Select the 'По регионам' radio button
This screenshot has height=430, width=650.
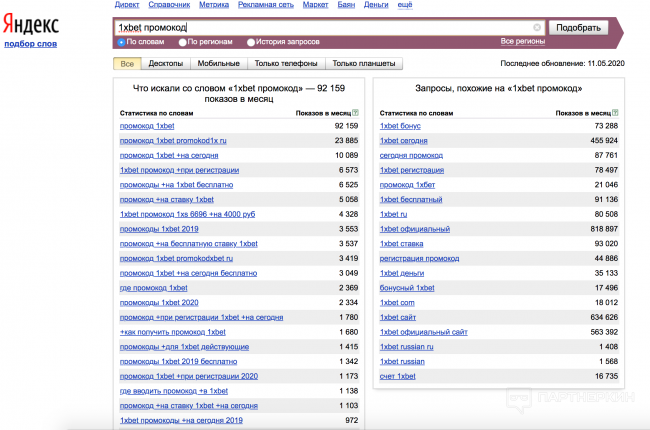click(182, 42)
